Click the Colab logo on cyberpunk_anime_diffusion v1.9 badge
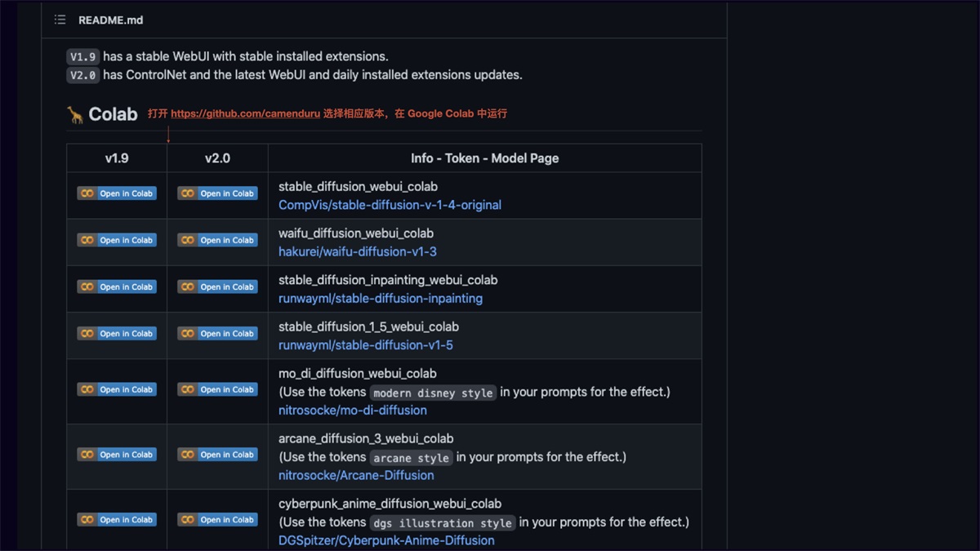980x551 pixels. coord(87,519)
